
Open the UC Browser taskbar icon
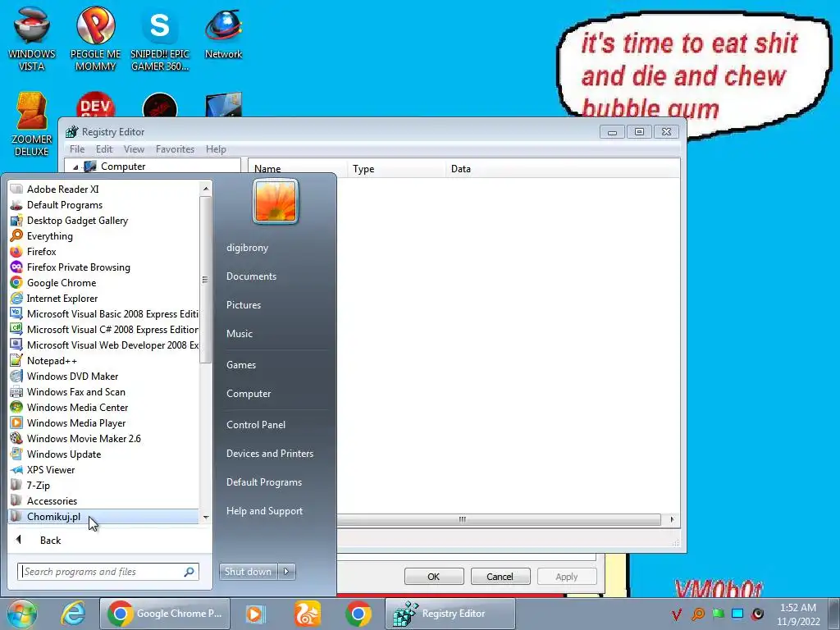coord(307,614)
